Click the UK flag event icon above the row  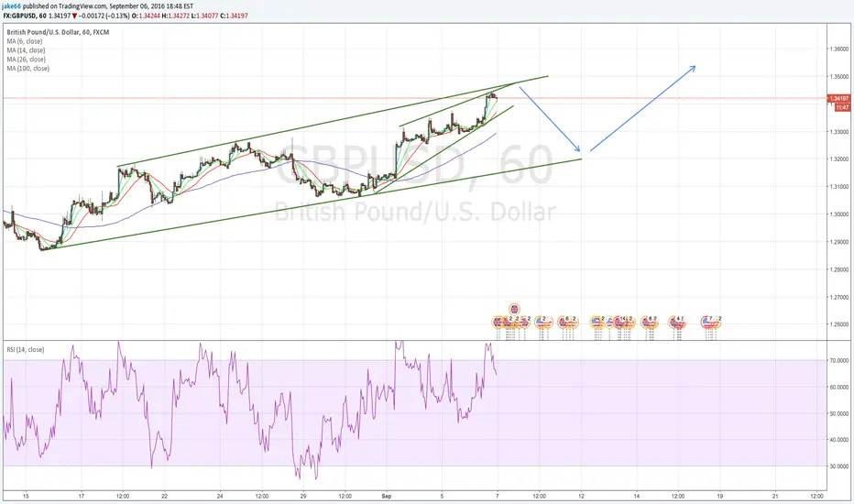click(514, 309)
